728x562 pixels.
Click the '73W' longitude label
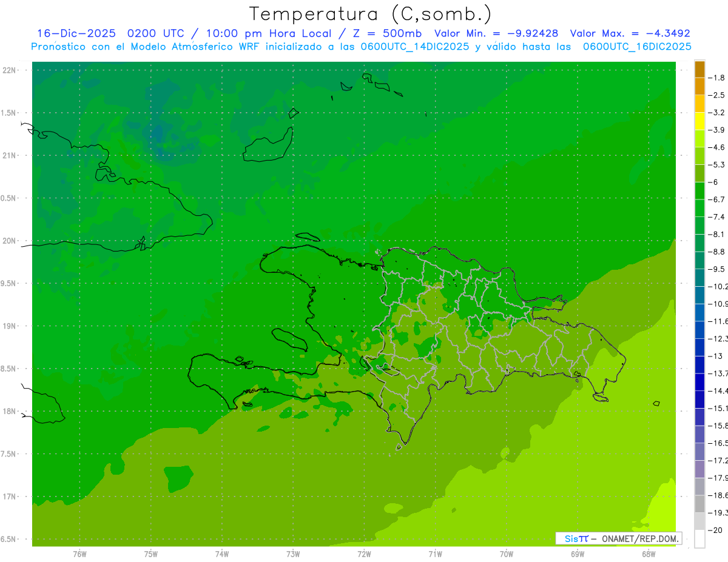pyautogui.click(x=293, y=554)
